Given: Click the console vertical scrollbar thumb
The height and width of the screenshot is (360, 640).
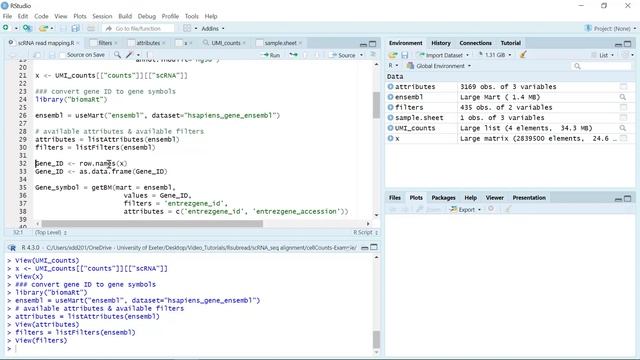Looking at the screenshot, I should coord(376,339).
